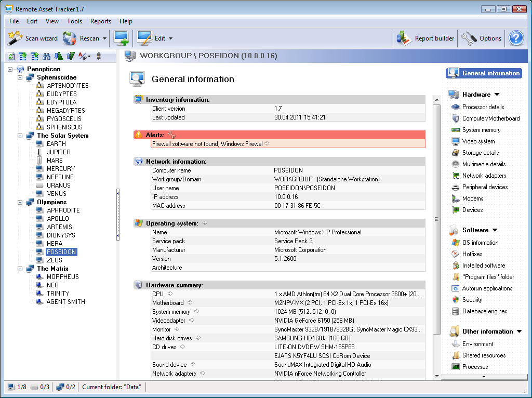Collapse the Hardware section arrow

[497, 95]
